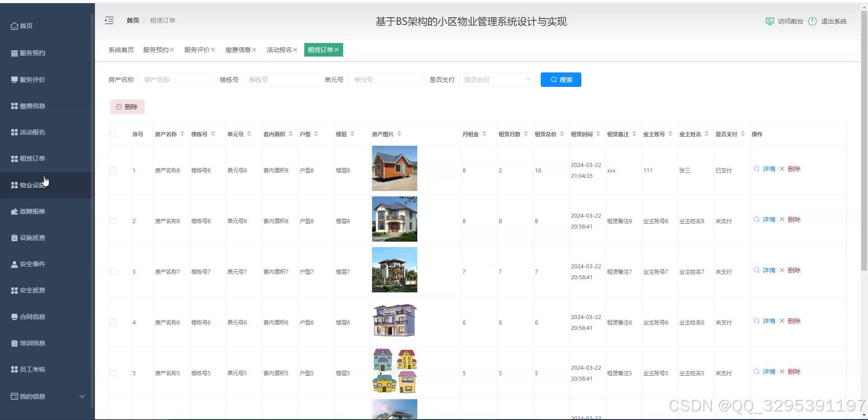Click the 退出系统 logout icon

pos(812,21)
